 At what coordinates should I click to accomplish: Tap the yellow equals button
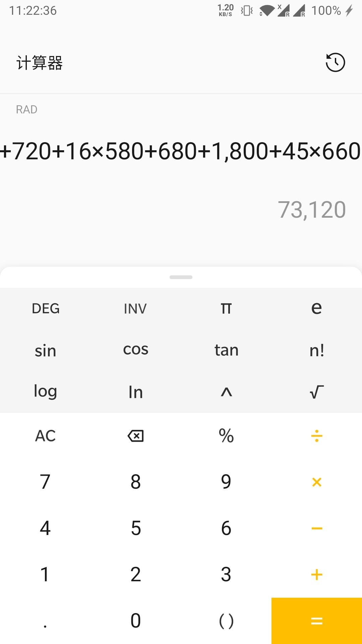317,621
